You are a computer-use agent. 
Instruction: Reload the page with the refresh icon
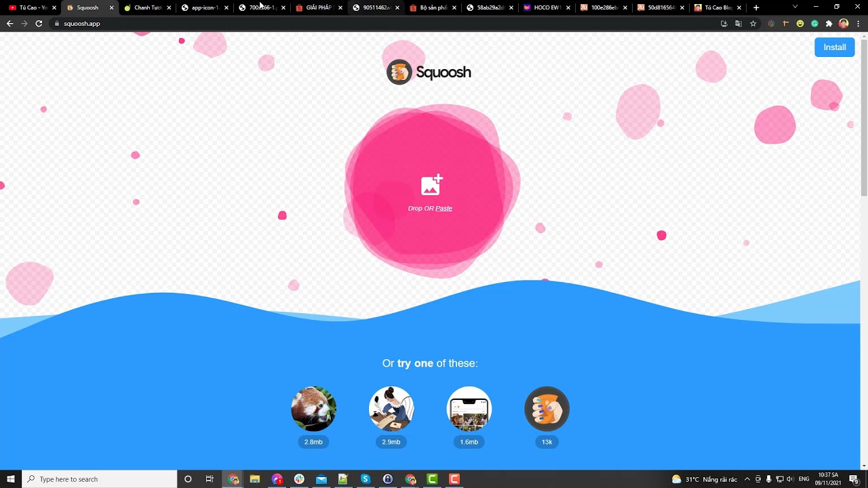[39, 24]
